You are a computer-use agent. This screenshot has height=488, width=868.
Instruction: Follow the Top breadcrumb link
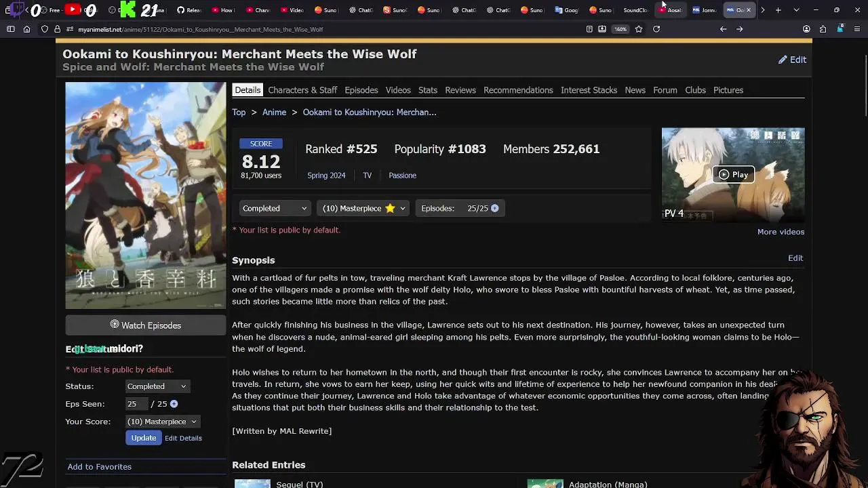click(239, 113)
